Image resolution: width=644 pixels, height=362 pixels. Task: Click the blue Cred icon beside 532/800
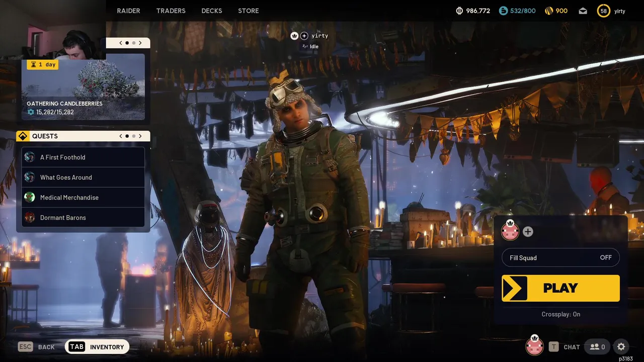coord(503,11)
